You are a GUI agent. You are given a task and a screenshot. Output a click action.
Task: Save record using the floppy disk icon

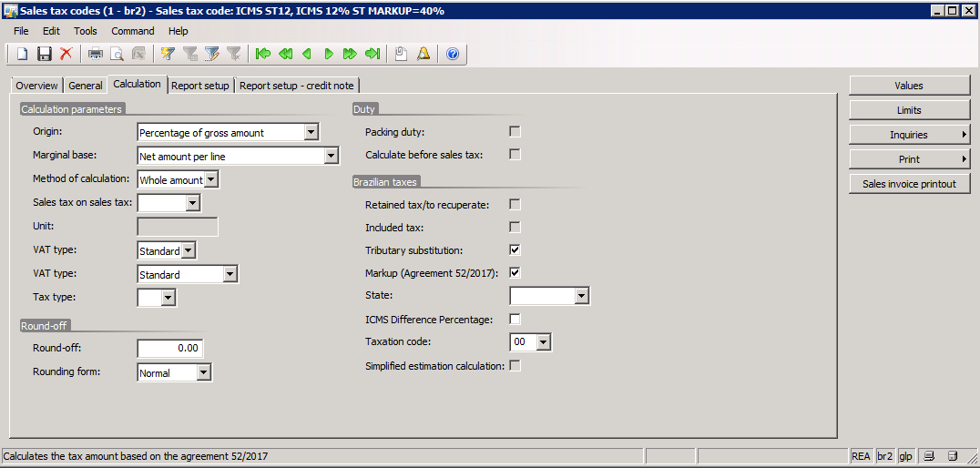coord(44,55)
